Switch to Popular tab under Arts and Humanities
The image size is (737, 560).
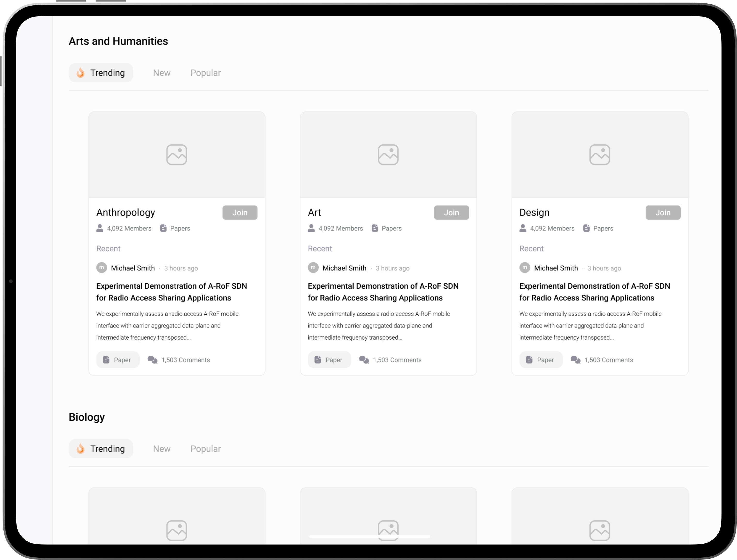pos(206,73)
